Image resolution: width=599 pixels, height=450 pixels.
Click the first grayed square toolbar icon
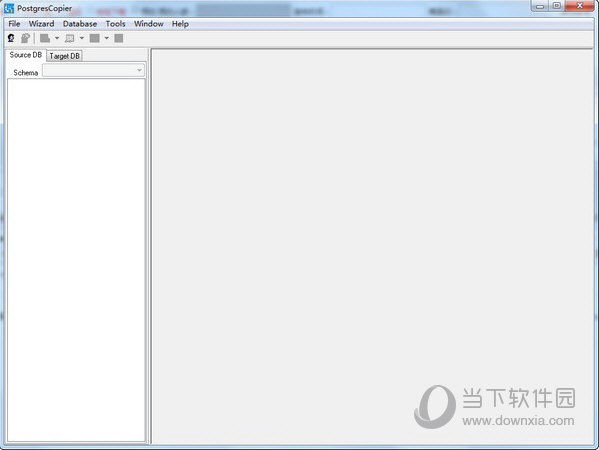click(x=45, y=38)
